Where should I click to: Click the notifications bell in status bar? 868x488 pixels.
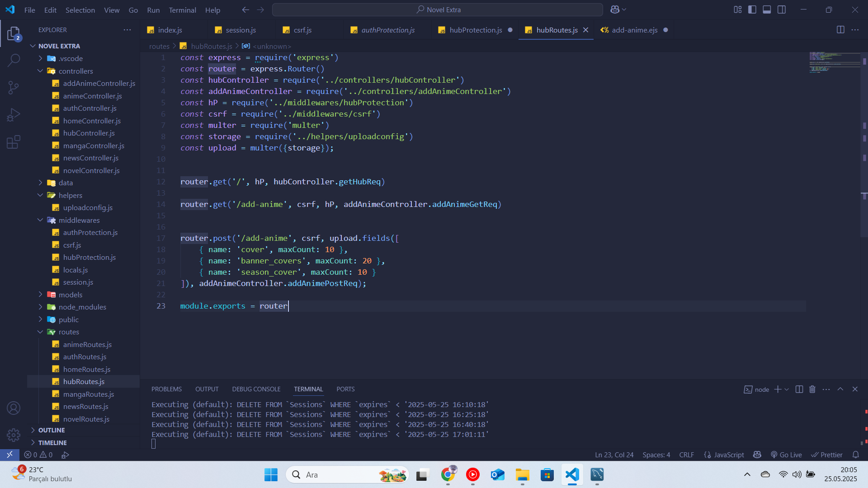[855, 455]
